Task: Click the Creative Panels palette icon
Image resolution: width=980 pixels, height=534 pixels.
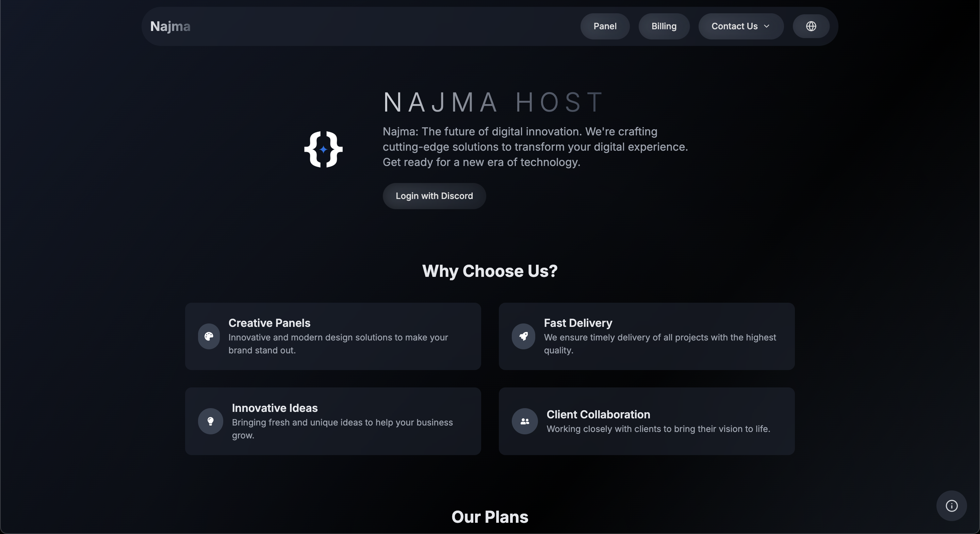Action: point(210,336)
